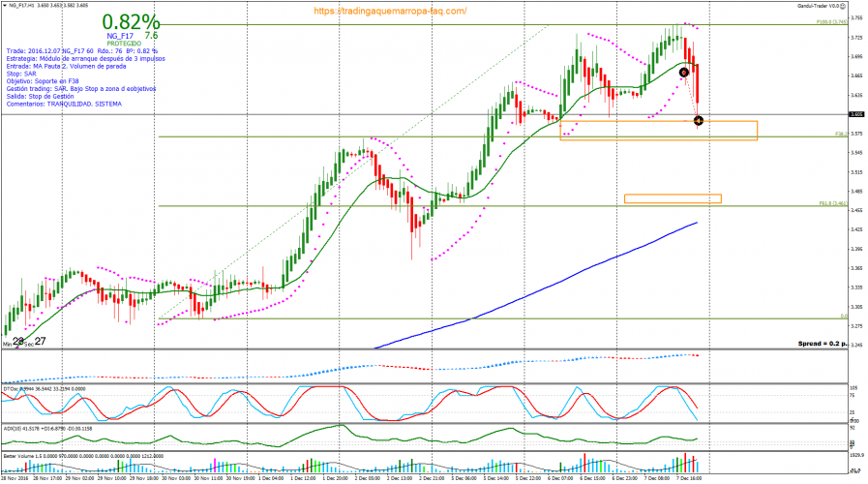Open the tradingaquemarropa URL link
Screen dimensions: 868x484
391,11
